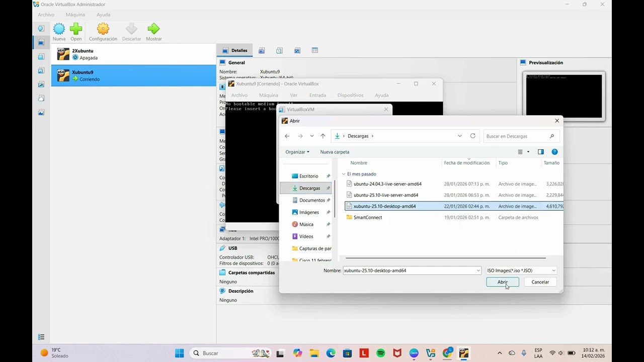Open Dispositivos menu in Xubuntu9 window
Image resolution: width=644 pixels, height=362 pixels.
350,95
